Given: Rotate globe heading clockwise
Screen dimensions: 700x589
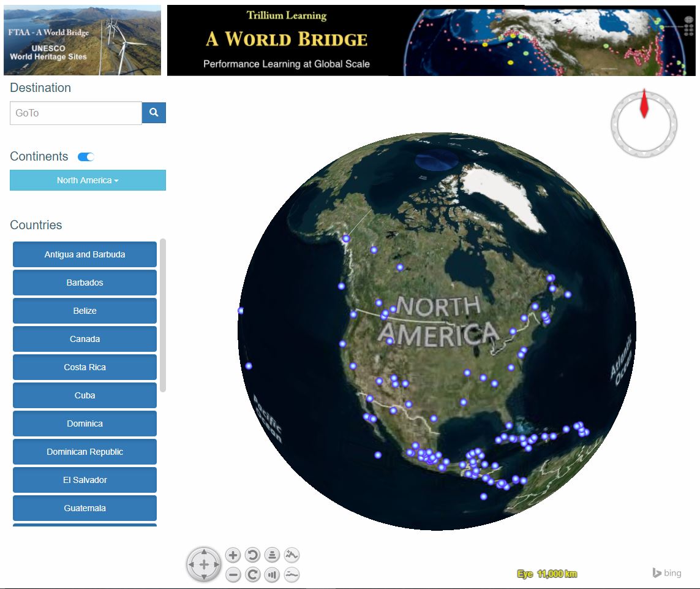Looking at the screenshot, I should click(252, 575).
